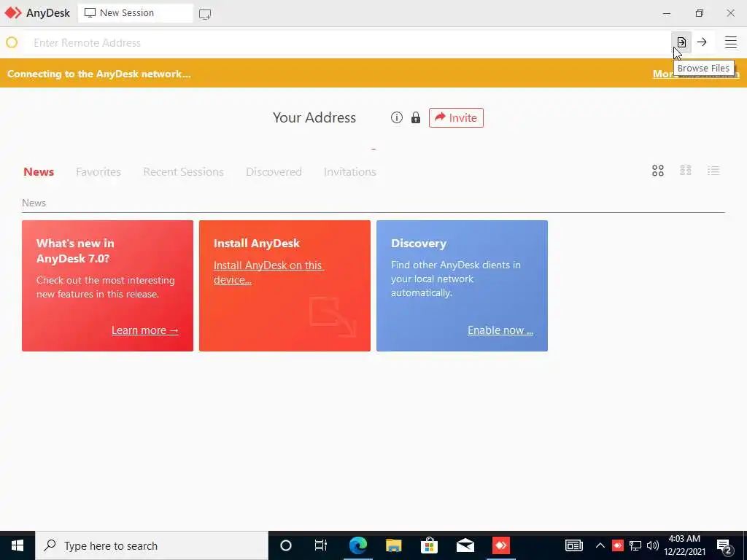Click the AnyDesk taskbar icon

[500, 545]
